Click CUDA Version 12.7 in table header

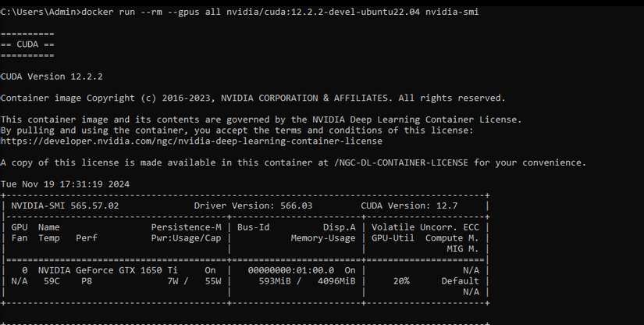pyautogui.click(x=409, y=205)
